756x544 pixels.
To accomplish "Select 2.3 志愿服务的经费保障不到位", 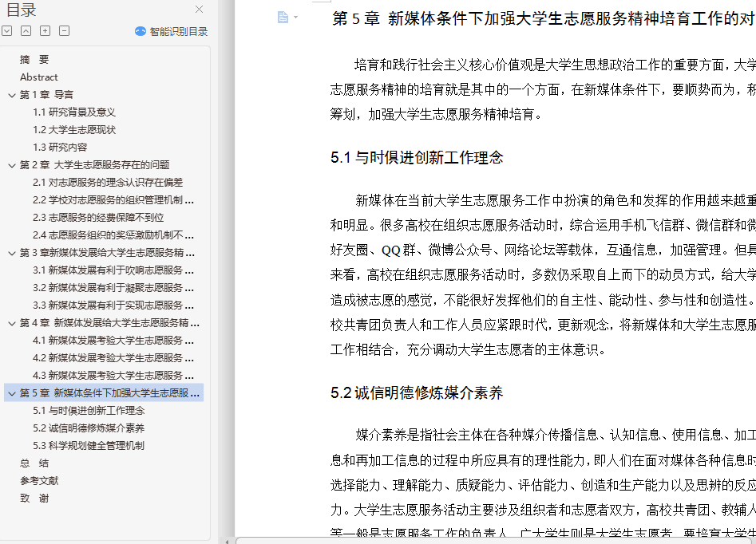I will coord(98,218).
